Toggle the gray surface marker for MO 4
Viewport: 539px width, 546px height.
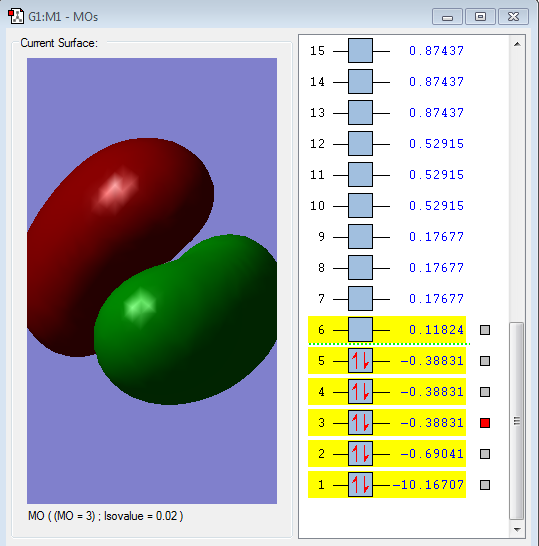[x=485, y=392]
